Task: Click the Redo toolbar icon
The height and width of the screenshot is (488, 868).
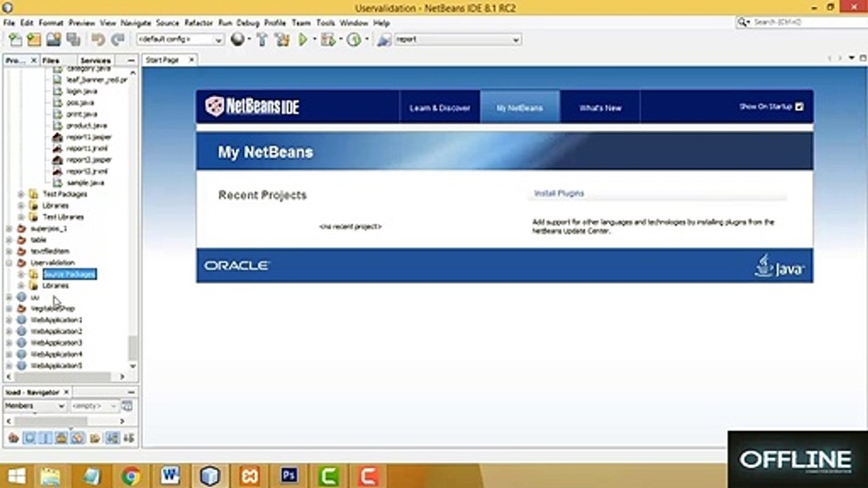Action: coord(118,40)
